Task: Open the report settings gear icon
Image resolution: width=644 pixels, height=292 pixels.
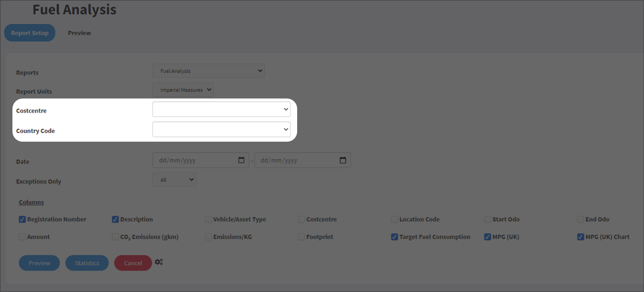Action: click(x=159, y=262)
